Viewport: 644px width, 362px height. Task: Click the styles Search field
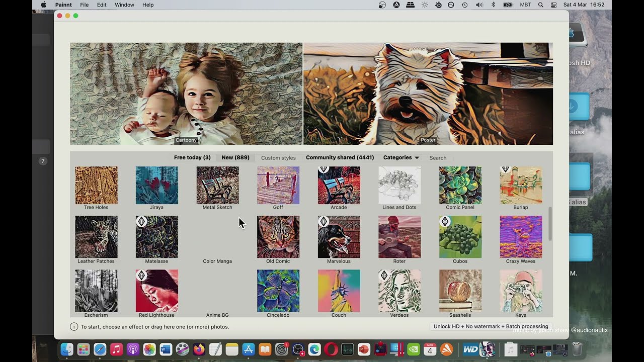(438, 158)
